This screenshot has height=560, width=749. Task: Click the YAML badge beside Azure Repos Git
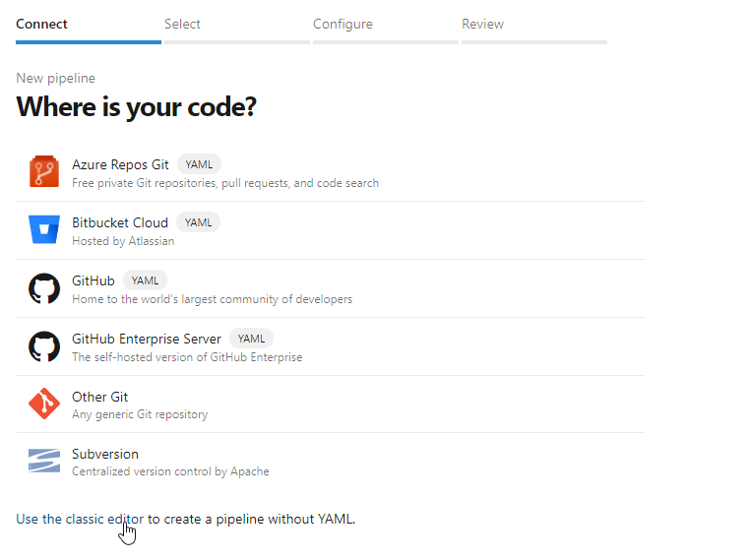(x=199, y=164)
